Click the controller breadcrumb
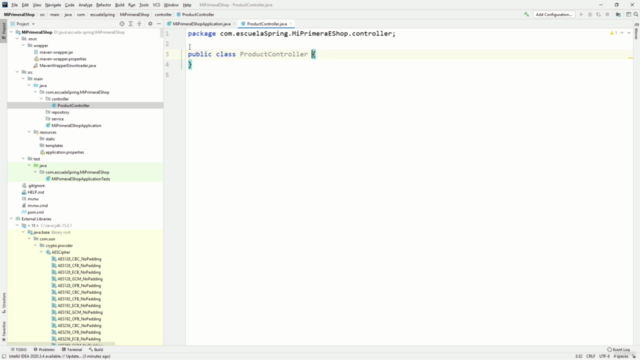Screen dimensions: 640x360 click(x=163, y=14)
